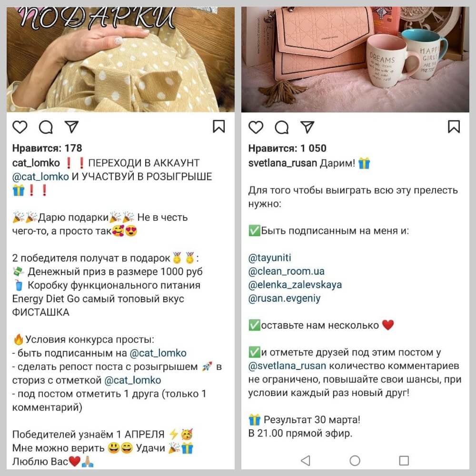Tap the Android recent apps square

point(404,460)
